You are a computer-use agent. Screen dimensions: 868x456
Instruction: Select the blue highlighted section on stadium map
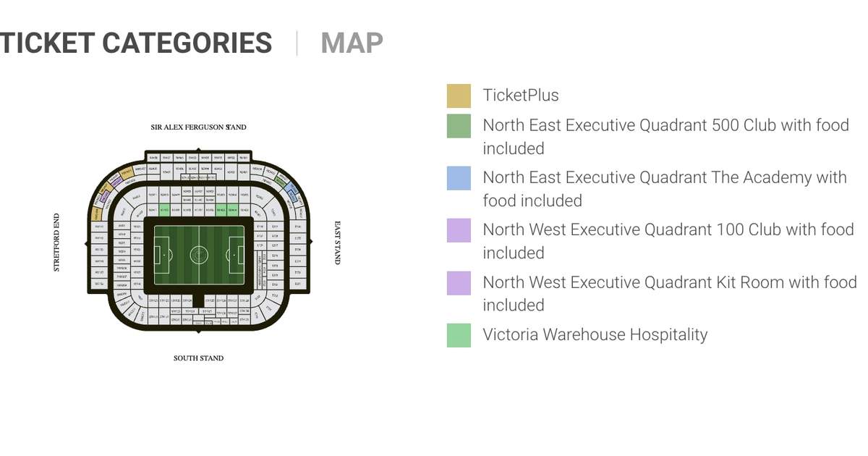(x=291, y=191)
